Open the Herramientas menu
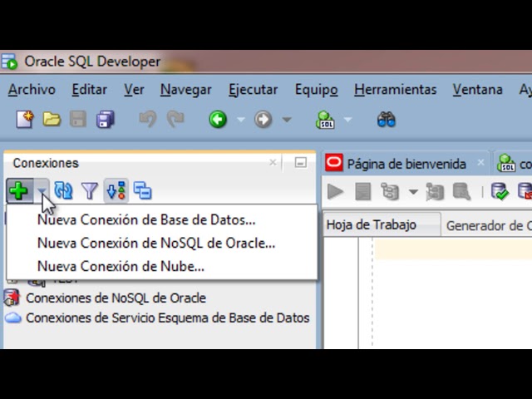 396,90
